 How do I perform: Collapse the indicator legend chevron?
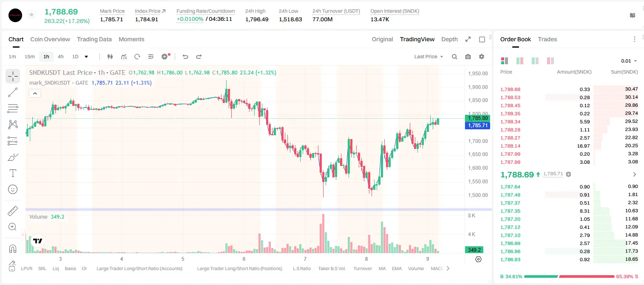[x=35, y=93]
